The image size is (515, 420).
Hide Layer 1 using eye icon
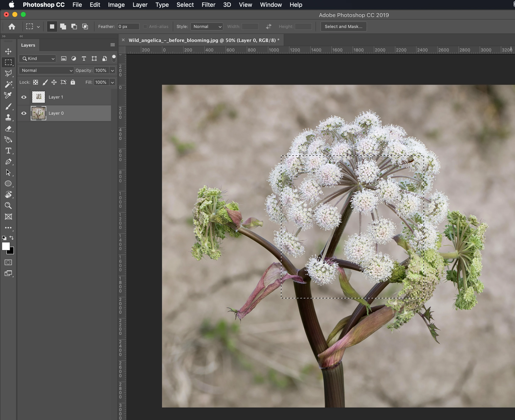(x=24, y=97)
